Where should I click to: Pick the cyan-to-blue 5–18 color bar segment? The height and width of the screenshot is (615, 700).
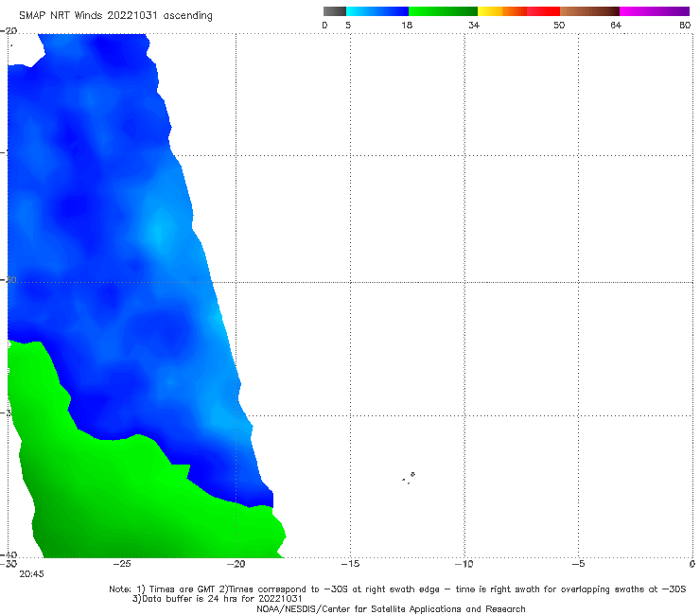click(377, 11)
